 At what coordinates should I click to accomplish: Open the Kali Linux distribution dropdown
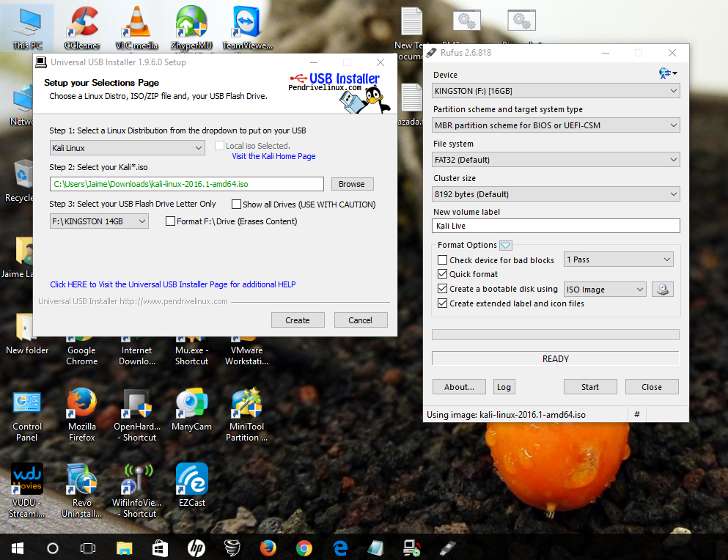128,148
